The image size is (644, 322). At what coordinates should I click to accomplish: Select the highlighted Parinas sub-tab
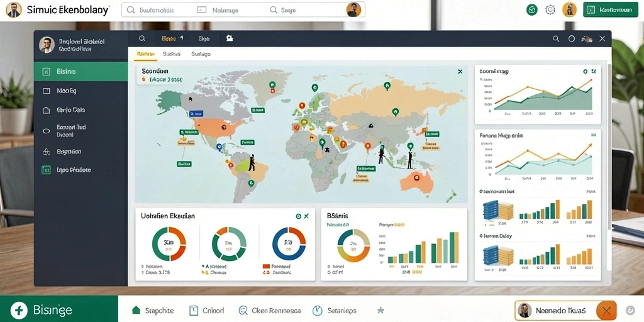[x=146, y=54]
